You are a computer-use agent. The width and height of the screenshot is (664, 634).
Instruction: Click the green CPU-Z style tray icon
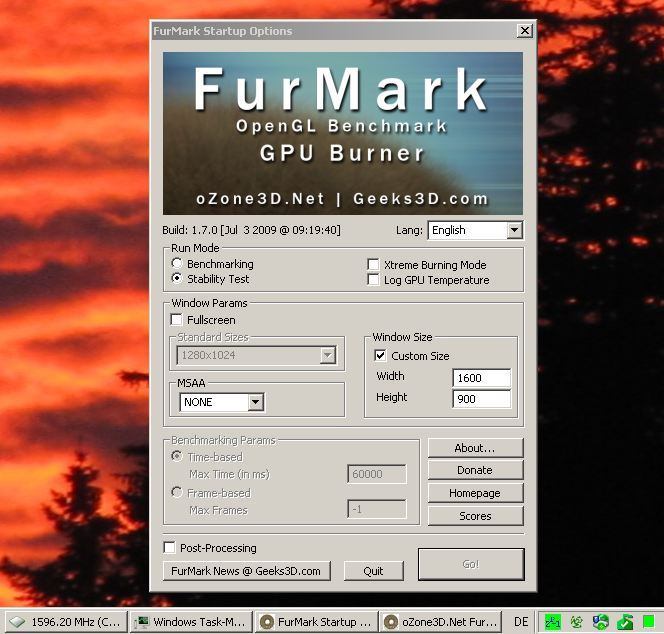pyautogui.click(x=553, y=622)
